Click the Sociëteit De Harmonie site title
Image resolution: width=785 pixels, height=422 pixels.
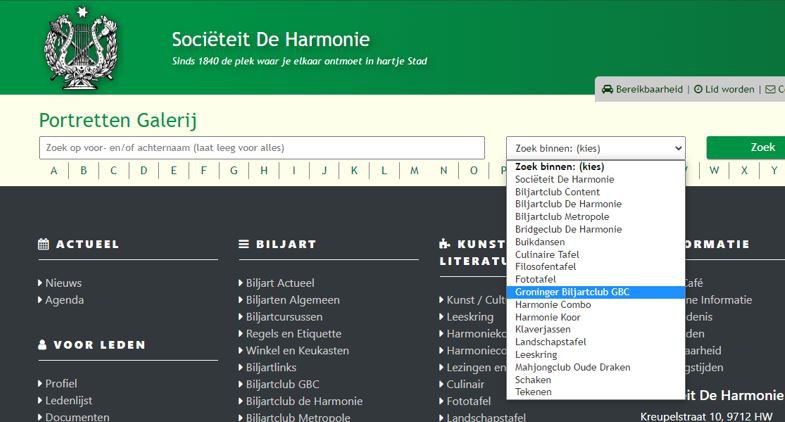pos(271,39)
